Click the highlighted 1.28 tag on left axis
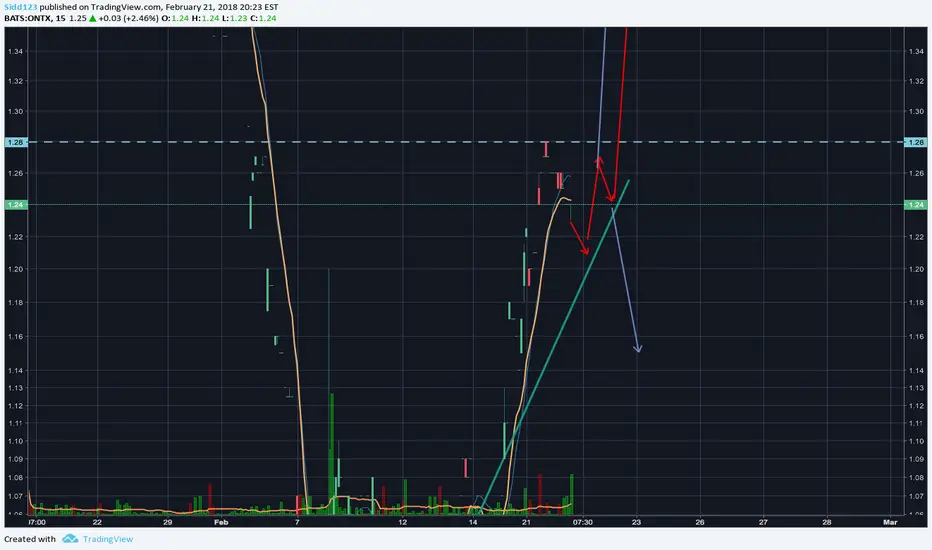 [16, 142]
